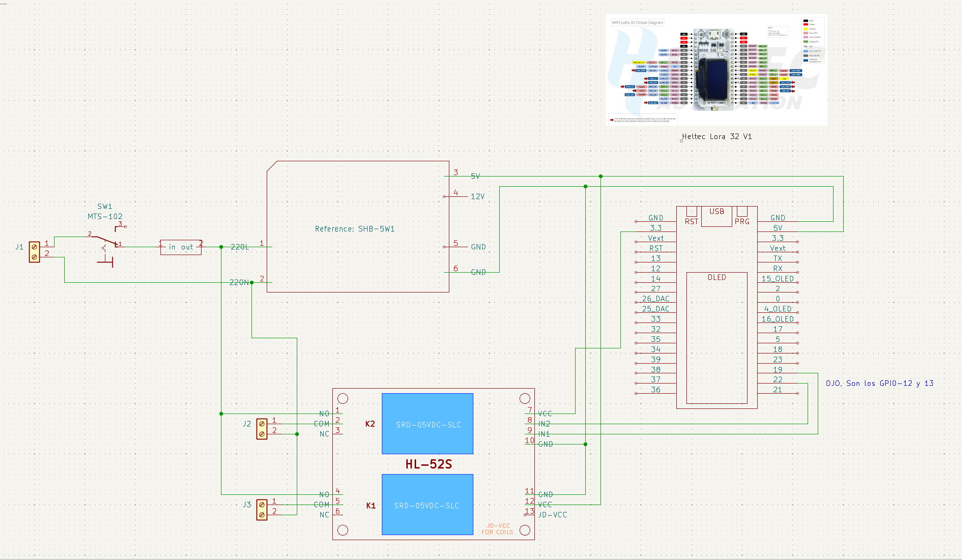The width and height of the screenshot is (962, 560).
Task: Click the 'JD-VCC FOR COILS' orange note
Action: pyautogui.click(x=497, y=529)
